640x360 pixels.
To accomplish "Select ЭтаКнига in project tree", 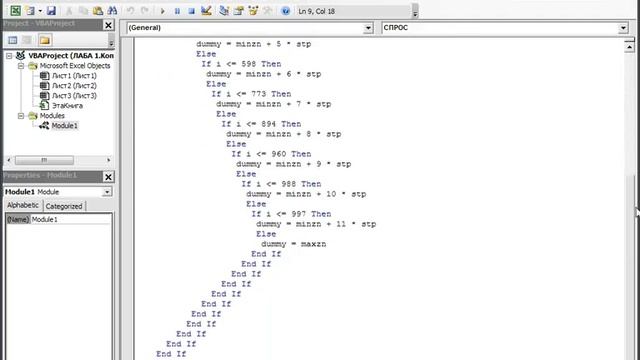I will point(67,106).
